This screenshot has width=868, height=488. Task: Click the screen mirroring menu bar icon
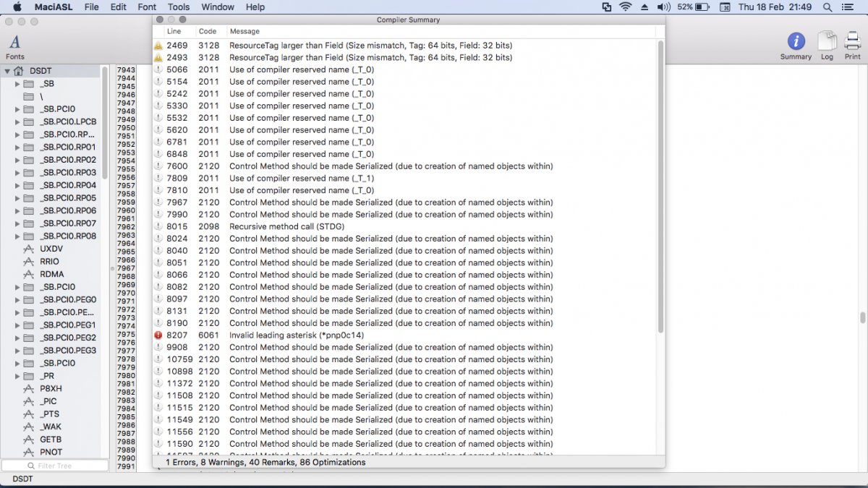pos(607,7)
